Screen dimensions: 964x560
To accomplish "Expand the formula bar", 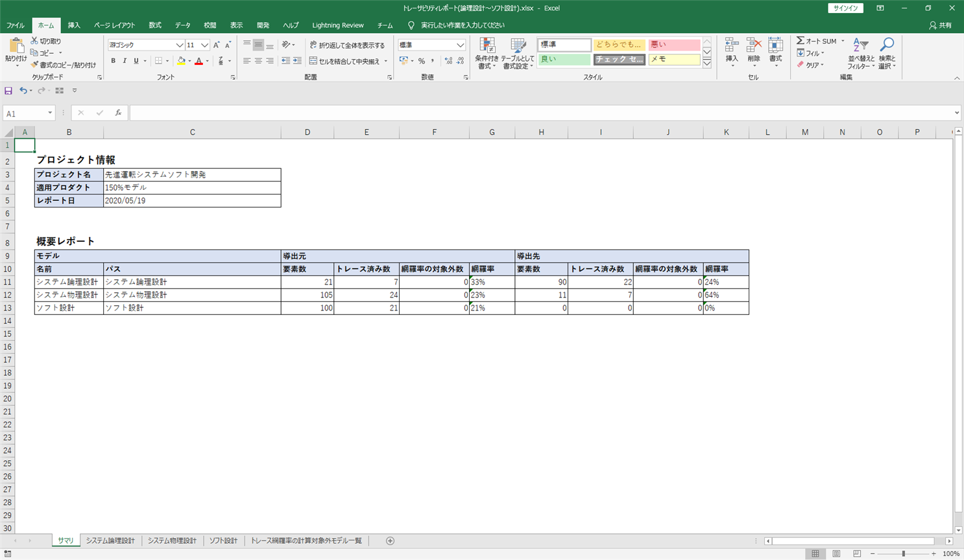I will (957, 113).
